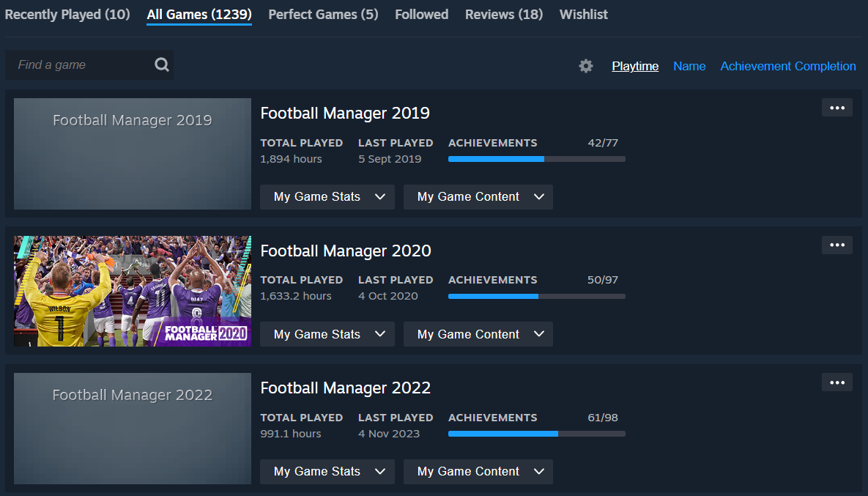Click Football Manager 2020 cover artwork
868x496 pixels.
point(133,291)
